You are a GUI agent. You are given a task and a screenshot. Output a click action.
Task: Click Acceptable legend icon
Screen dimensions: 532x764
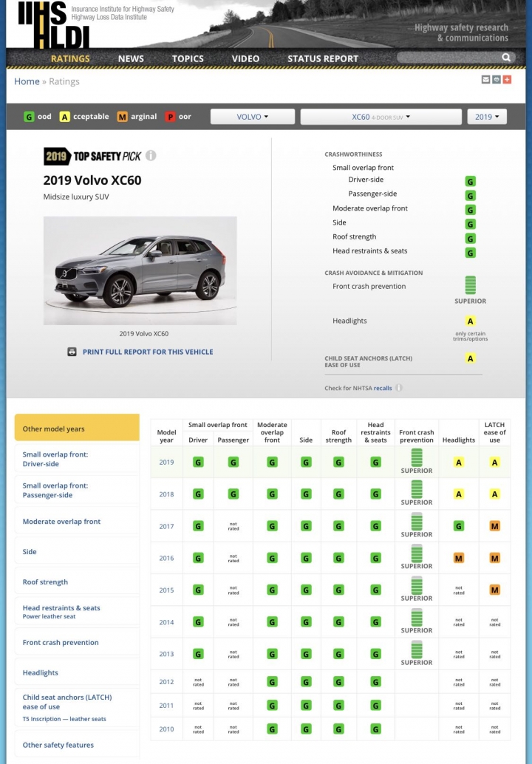(65, 117)
